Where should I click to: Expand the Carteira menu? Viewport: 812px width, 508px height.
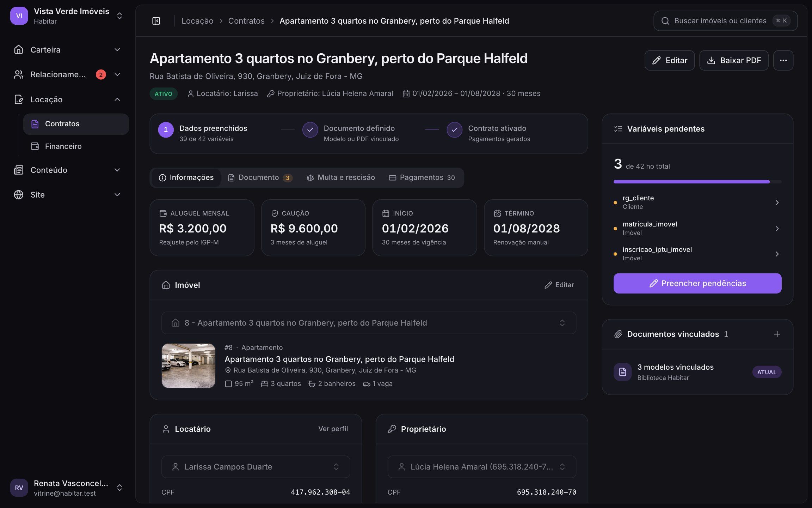tap(67, 50)
